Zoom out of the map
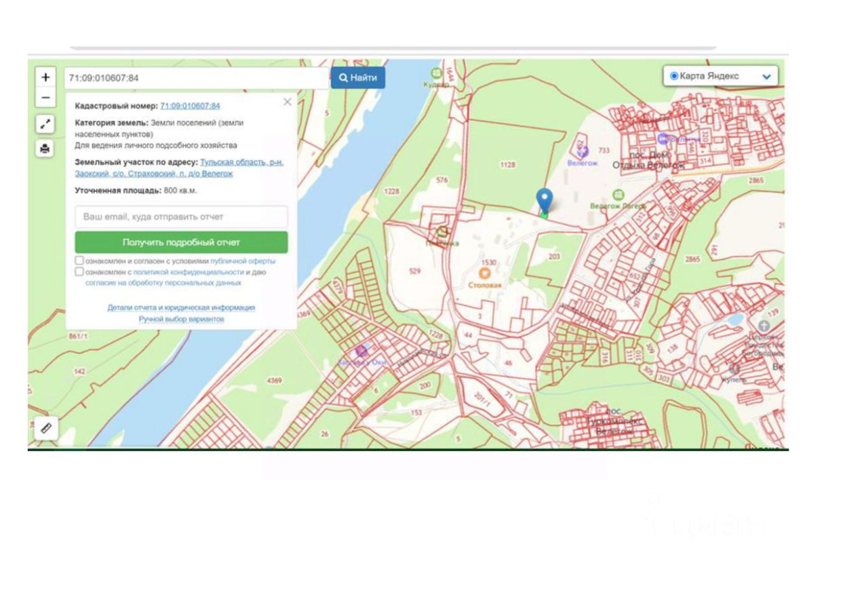 point(45,98)
